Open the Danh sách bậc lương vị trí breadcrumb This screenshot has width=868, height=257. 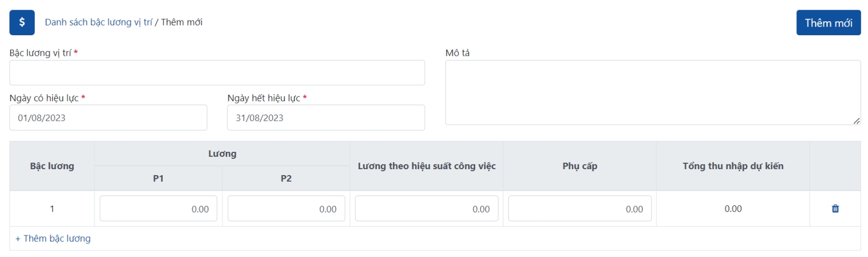click(x=98, y=22)
